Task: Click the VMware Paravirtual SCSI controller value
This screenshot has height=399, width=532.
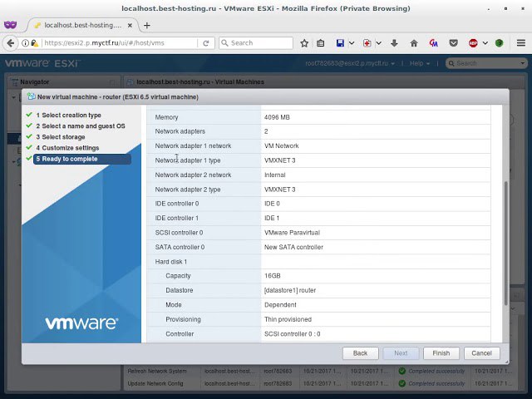Action: click(292, 233)
